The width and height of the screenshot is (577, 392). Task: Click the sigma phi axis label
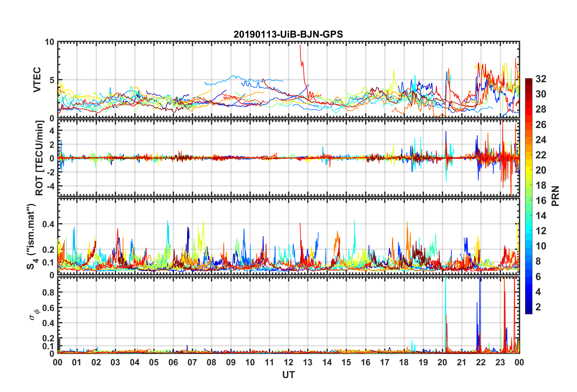coord(34,314)
